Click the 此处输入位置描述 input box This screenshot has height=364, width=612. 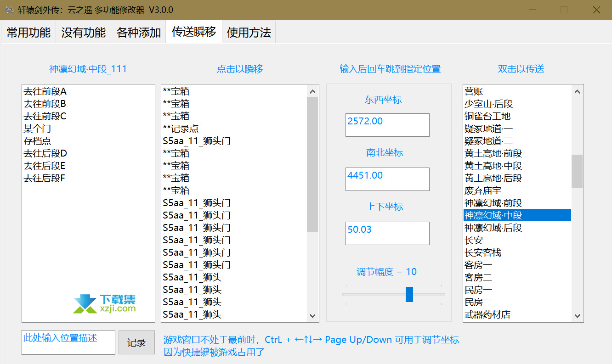click(x=68, y=342)
